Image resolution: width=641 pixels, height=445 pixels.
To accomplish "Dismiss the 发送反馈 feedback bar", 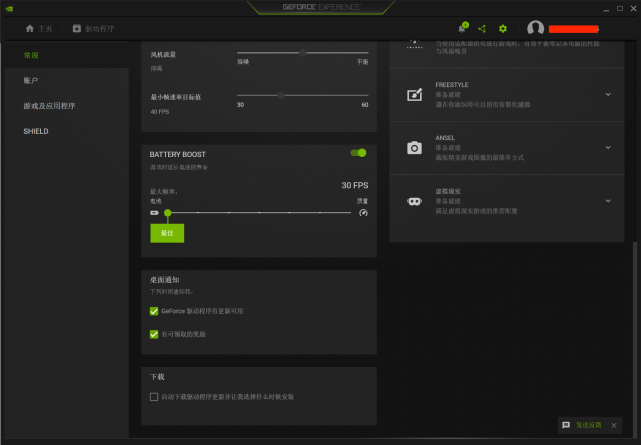I will coord(614,425).
